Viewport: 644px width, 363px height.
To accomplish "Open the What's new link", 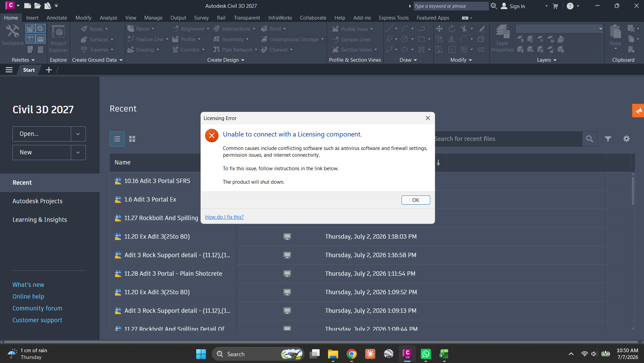I will (x=28, y=285).
